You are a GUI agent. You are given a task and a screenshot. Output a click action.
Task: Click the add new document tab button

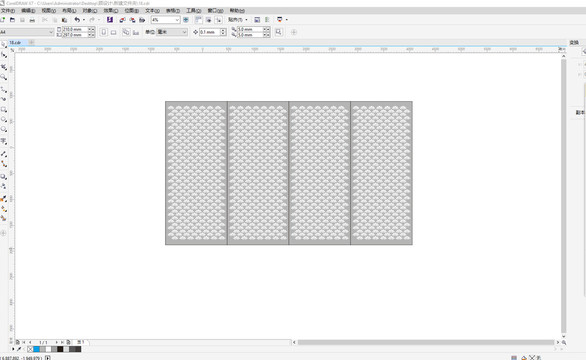point(31,43)
